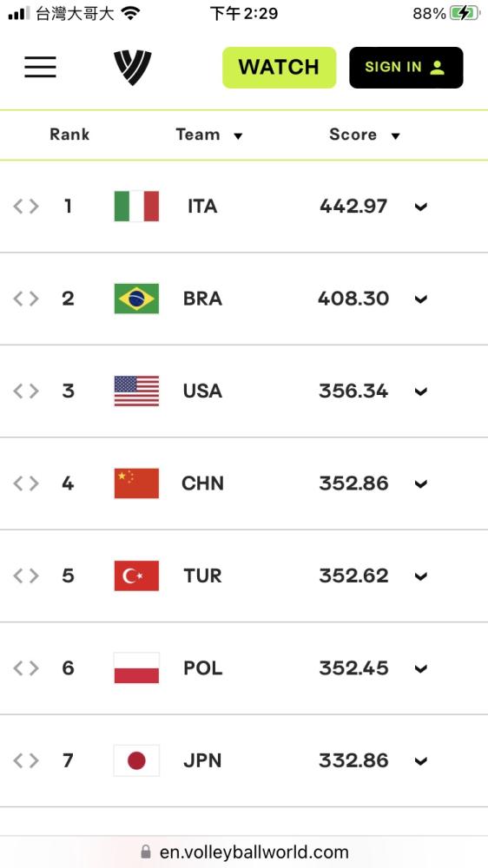Toggle rank arrows beside USA row
Viewport: 488px width, 868px height.
click(x=26, y=391)
